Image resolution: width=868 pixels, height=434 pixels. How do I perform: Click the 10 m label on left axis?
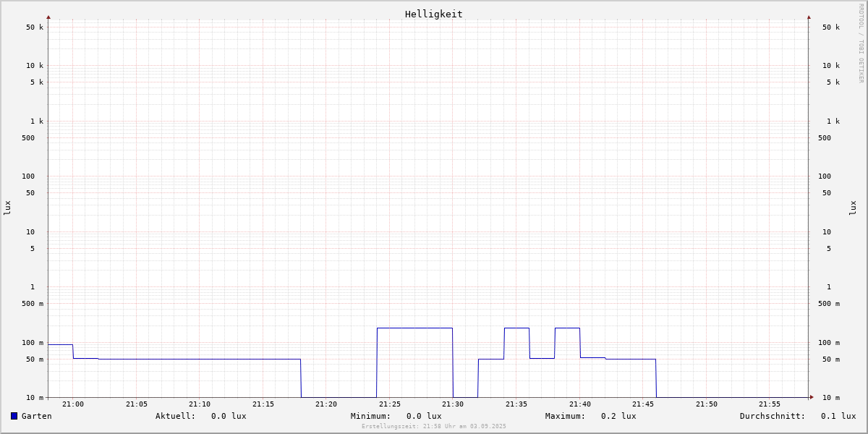(x=35, y=398)
